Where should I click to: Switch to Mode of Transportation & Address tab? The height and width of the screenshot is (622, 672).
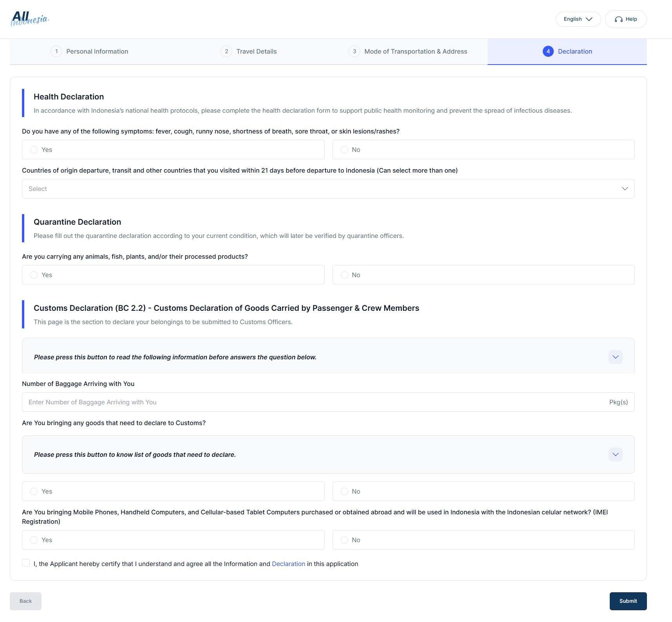[x=415, y=51]
